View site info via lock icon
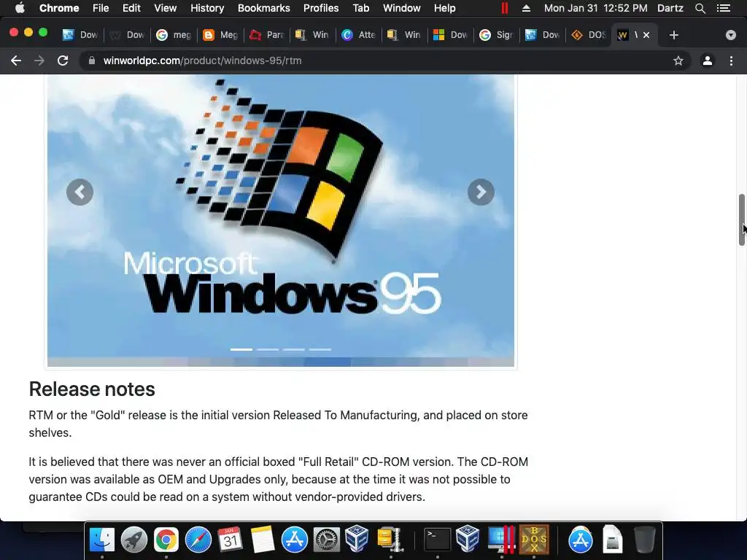 [x=92, y=61]
